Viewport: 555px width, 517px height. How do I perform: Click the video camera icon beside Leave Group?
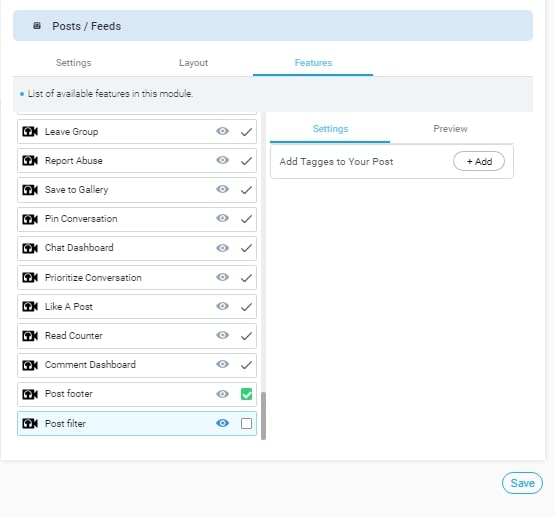pos(30,132)
